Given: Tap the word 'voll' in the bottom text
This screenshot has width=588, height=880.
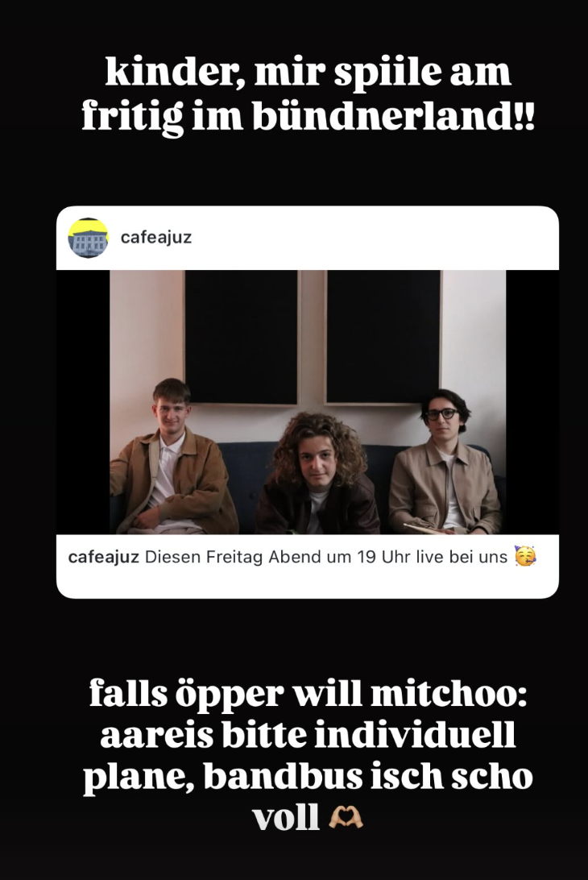Looking at the screenshot, I should 286,818.
